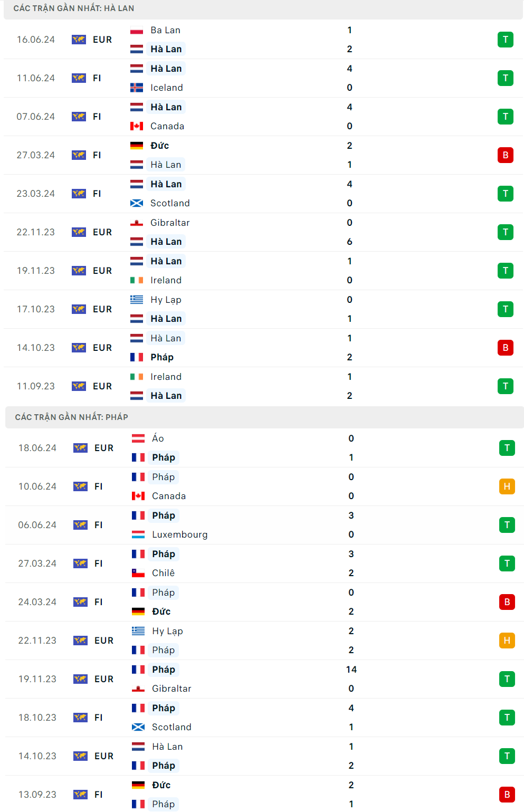
Task: Click the competition icon for 16.06.24 match
Action: tap(79, 40)
